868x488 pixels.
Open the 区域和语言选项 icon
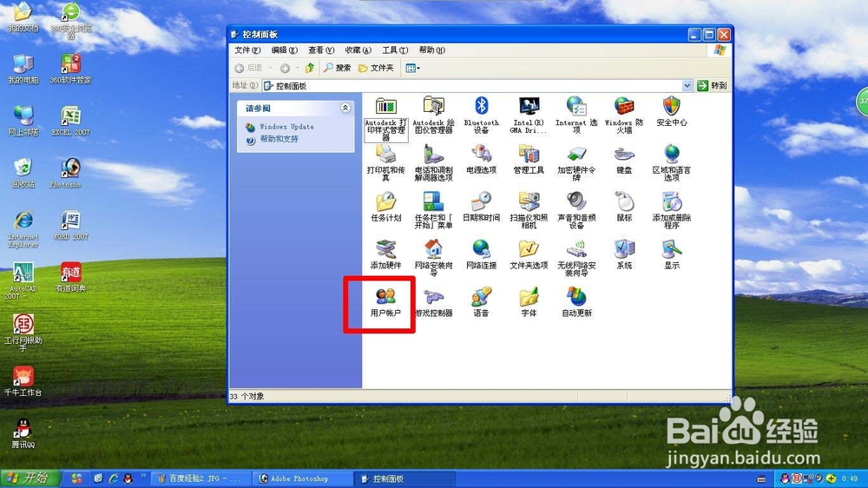(x=672, y=163)
